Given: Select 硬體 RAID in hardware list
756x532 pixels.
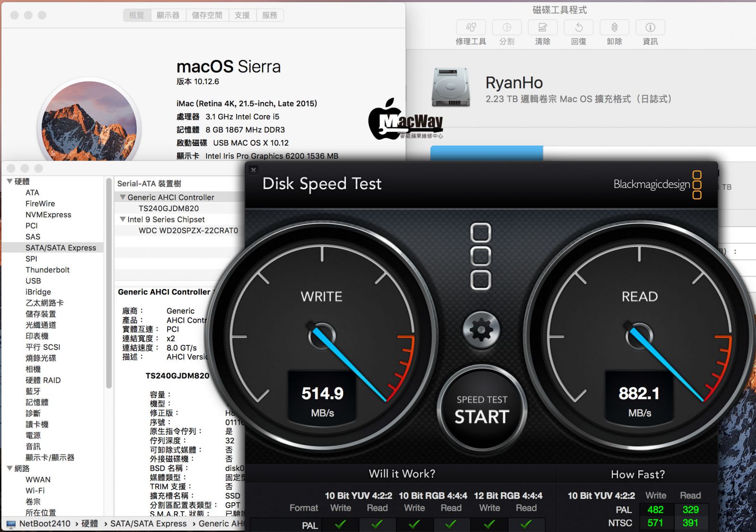Looking at the screenshot, I should [x=43, y=380].
